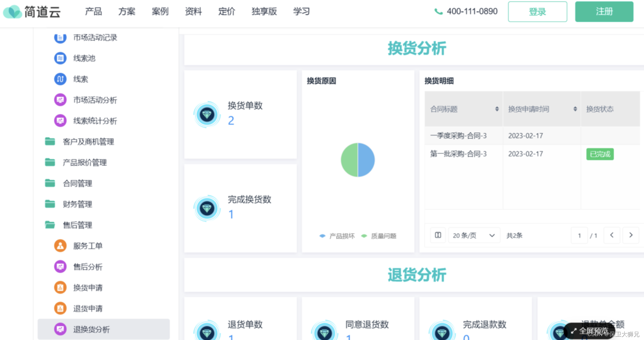Click the 退换货分析 purple icon
Viewport: 644px width, 340px height.
pyautogui.click(x=60, y=329)
